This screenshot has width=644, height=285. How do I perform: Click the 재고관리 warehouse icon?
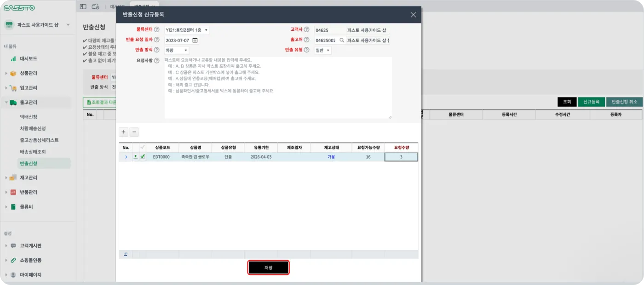tap(13, 177)
